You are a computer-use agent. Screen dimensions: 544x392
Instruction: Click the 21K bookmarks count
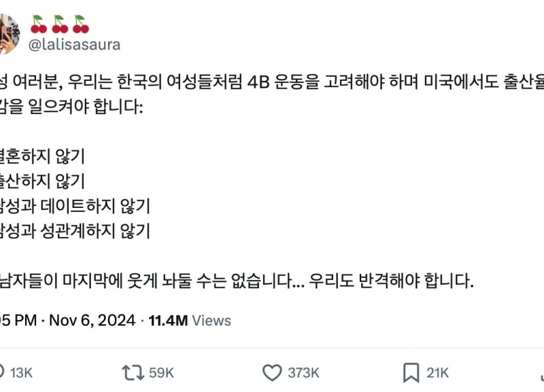pyautogui.click(x=438, y=373)
